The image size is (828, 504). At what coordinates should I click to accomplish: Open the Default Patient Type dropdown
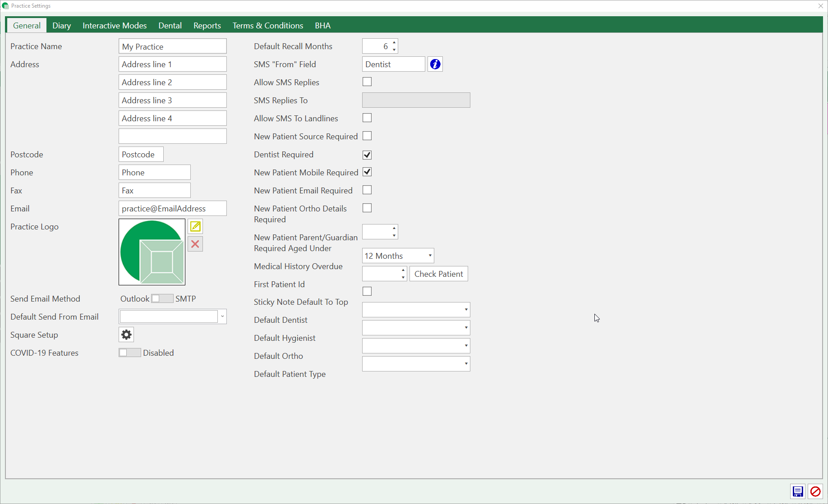click(416, 364)
